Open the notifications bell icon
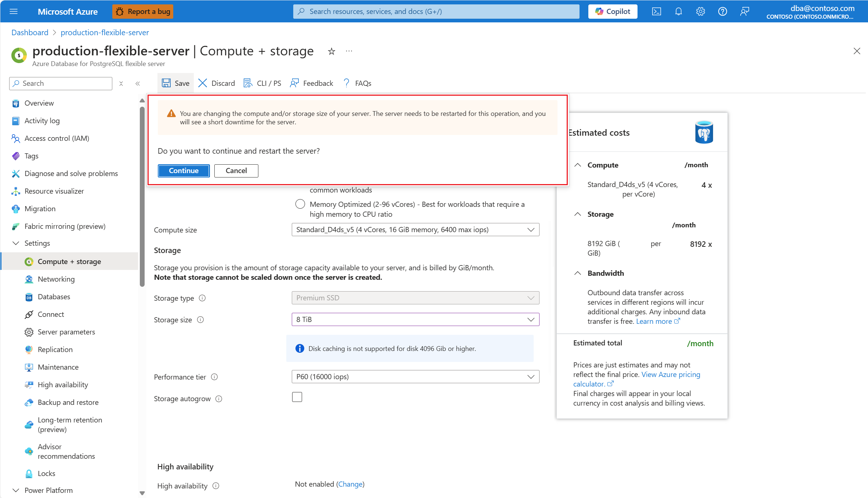 678,11
